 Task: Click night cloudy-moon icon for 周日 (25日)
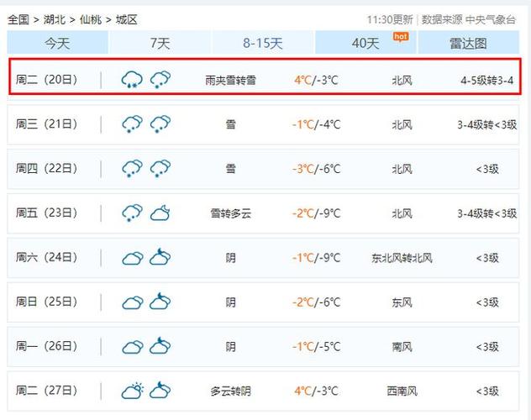click(160, 301)
